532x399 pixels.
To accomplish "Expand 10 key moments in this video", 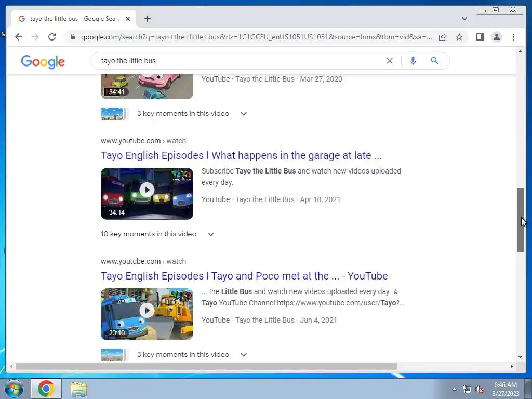I will [x=211, y=234].
